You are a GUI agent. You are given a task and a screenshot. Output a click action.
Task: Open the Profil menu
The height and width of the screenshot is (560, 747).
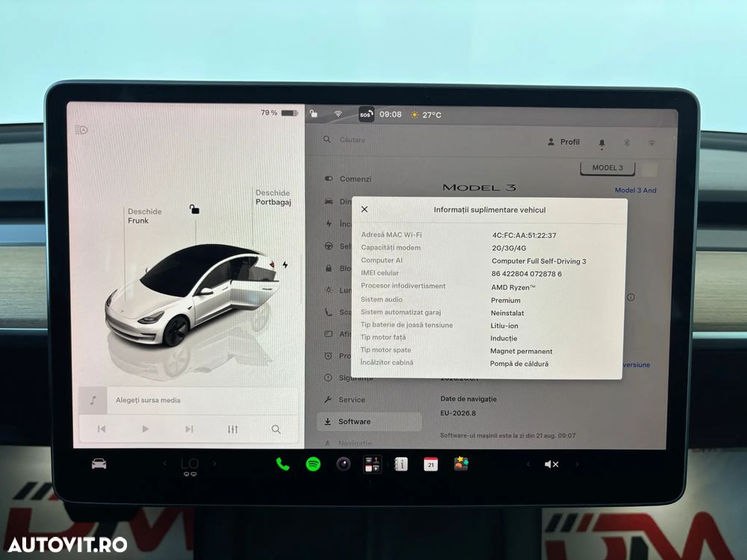563,142
